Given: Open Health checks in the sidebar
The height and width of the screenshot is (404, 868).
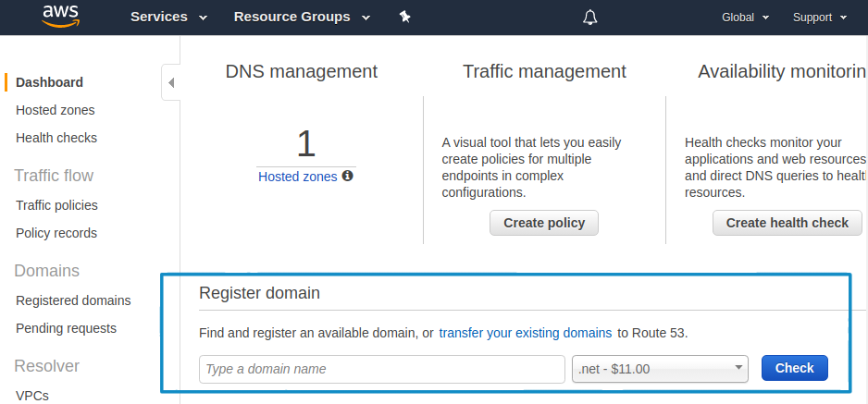Looking at the screenshot, I should (56, 138).
